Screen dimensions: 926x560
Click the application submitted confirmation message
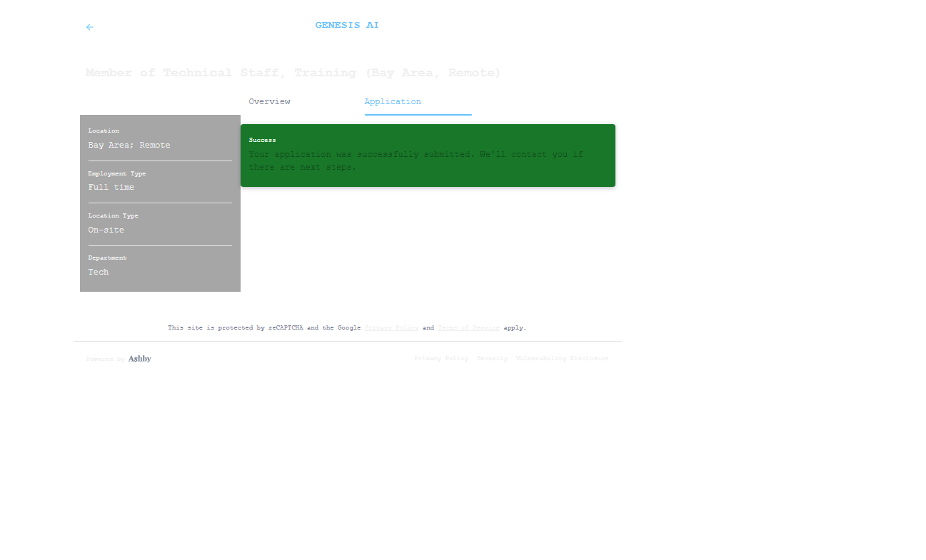(416, 161)
